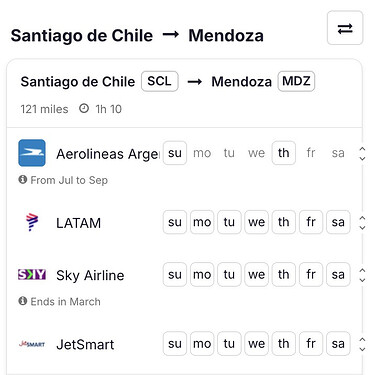The height and width of the screenshot is (375, 375).
Task: Select the MDZ airport code badge
Action: (x=296, y=81)
